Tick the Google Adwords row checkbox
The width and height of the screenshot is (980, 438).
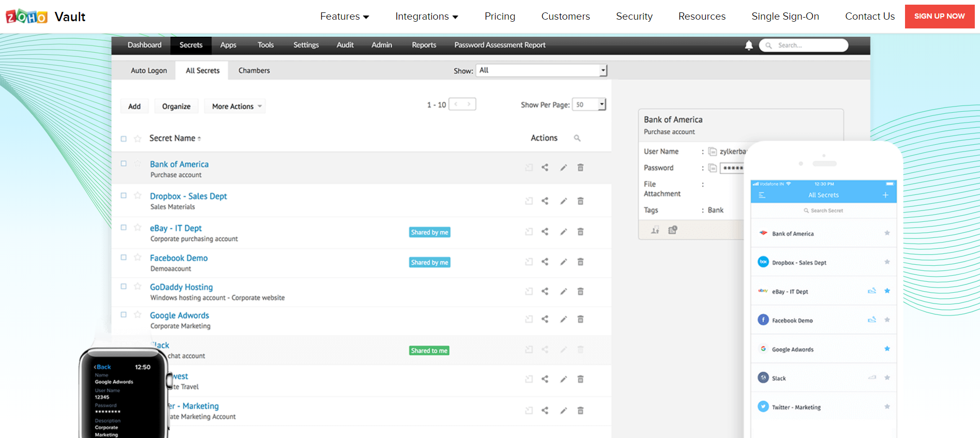[x=124, y=314]
